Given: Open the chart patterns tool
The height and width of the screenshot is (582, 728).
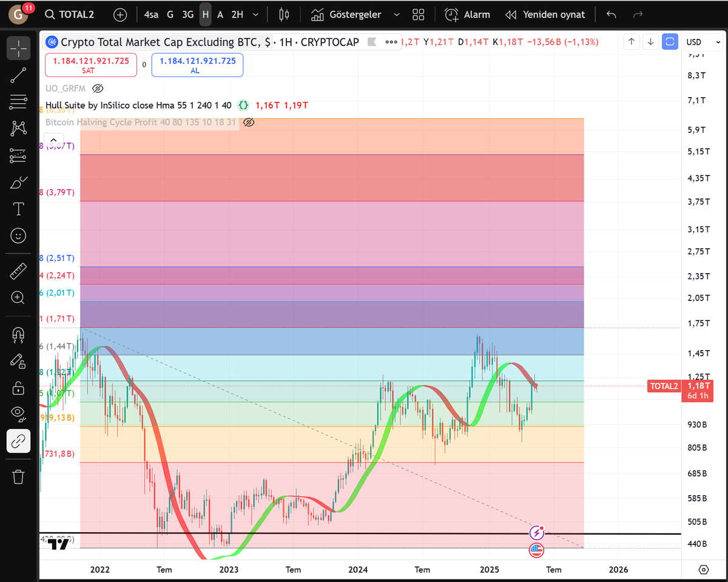Looking at the screenshot, I should click(18, 129).
